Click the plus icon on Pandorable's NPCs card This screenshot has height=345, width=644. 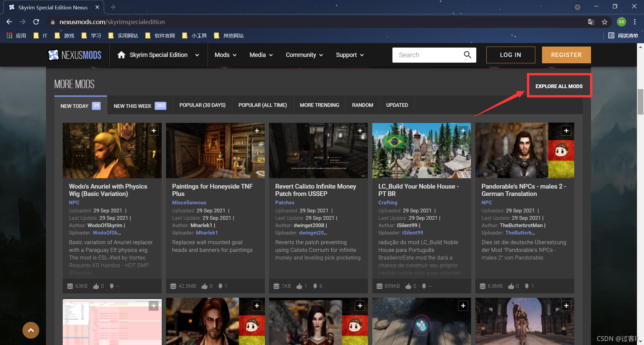pos(566,131)
